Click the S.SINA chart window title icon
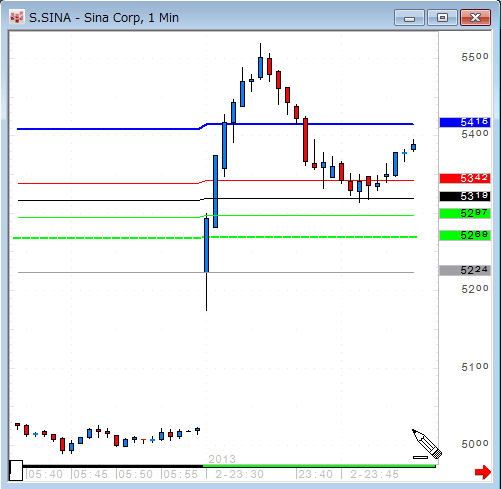Viewport: 501px width, 489px height. [17, 18]
